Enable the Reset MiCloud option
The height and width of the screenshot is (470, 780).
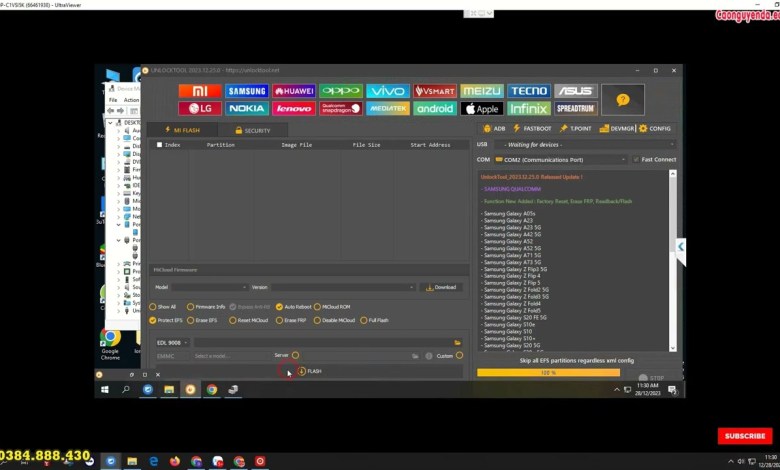click(x=248, y=320)
